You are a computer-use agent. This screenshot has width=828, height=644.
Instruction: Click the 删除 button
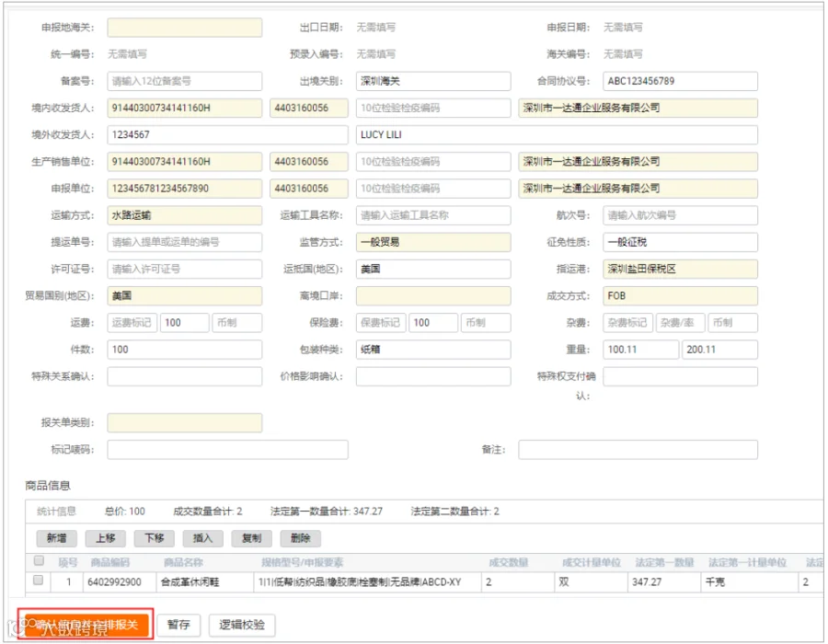(301, 538)
